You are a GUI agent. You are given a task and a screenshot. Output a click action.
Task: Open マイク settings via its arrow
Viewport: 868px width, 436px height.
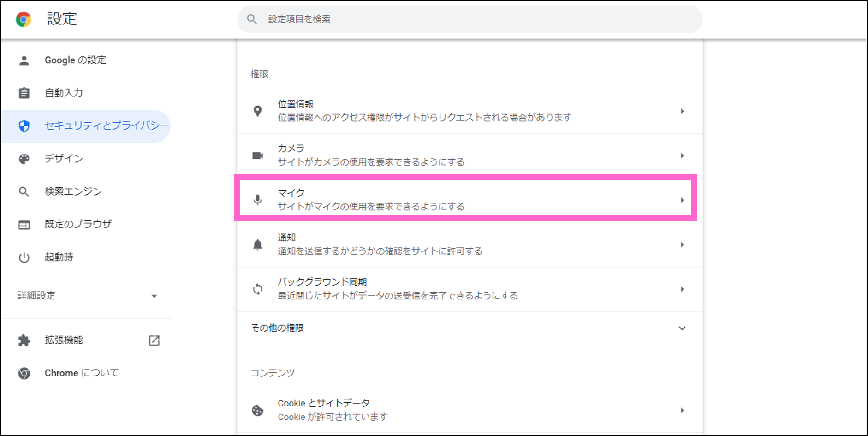(682, 200)
